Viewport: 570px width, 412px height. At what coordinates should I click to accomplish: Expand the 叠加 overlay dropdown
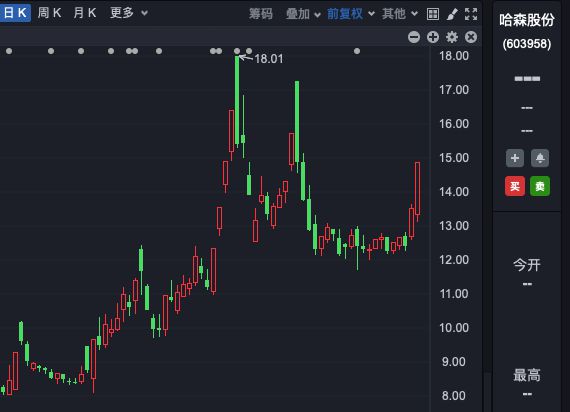[x=303, y=14]
